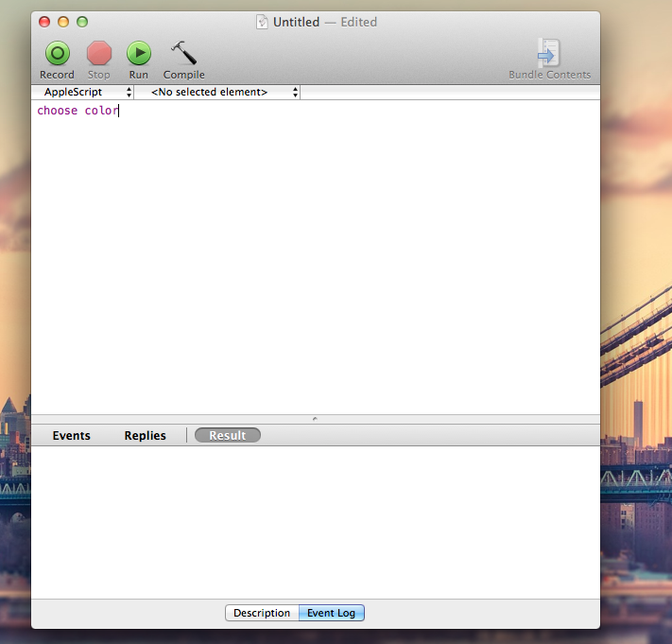The height and width of the screenshot is (644, 672).
Task: Click in the script text after choose color
Action: click(x=120, y=111)
